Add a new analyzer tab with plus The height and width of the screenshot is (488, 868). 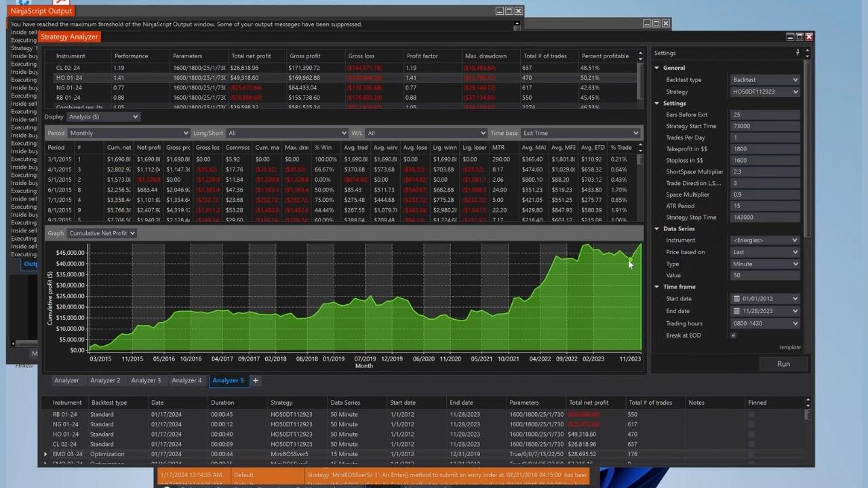[x=256, y=381]
